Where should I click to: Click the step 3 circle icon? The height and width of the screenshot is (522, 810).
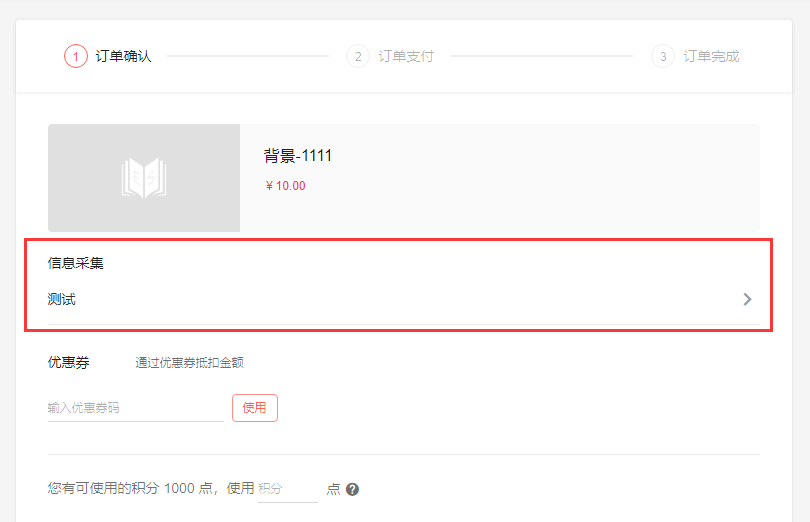tap(663, 56)
